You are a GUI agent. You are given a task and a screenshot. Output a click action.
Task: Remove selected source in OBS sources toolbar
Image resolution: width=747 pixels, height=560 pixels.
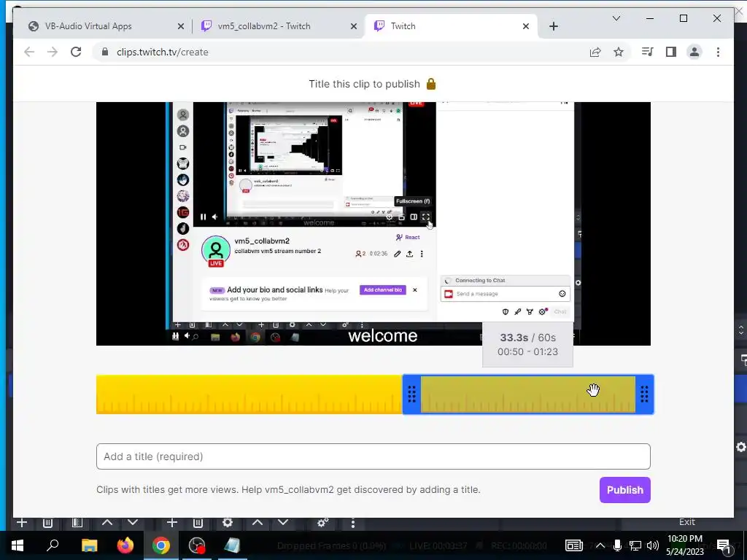click(x=198, y=522)
